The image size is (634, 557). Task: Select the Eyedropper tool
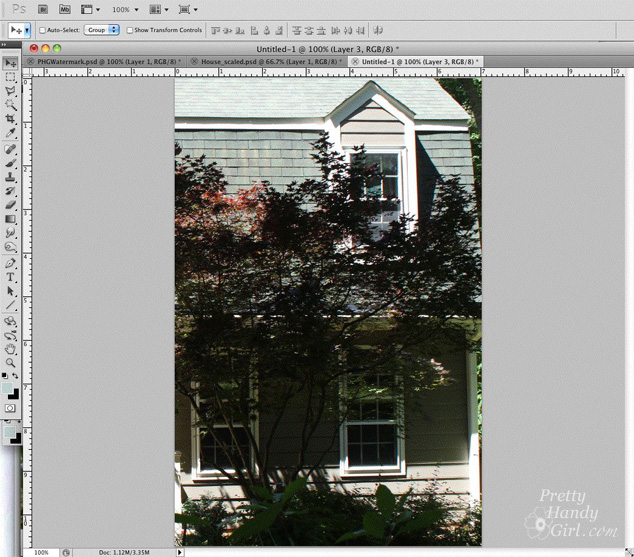(10, 133)
